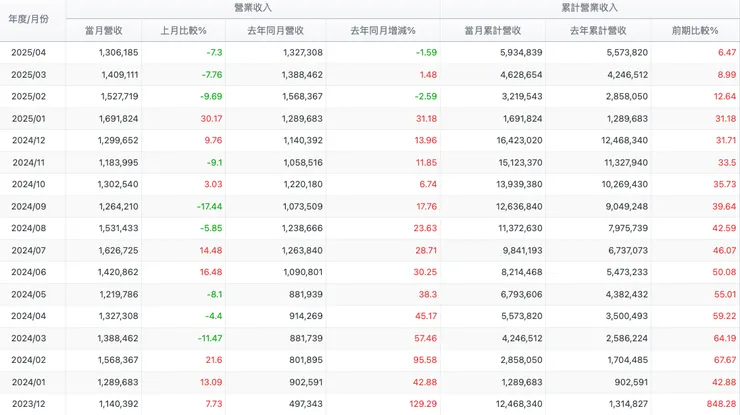
Task: Click monthly revenue value 1,527,719
Action: [119, 96]
